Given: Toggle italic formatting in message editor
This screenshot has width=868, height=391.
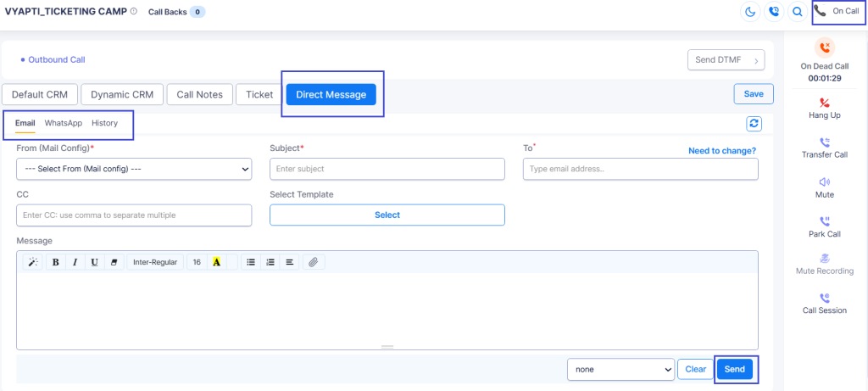Looking at the screenshot, I should pos(75,262).
